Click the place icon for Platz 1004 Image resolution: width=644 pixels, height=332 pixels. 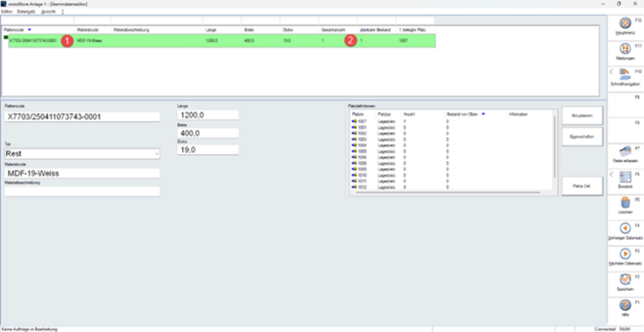tap(354, 146)
